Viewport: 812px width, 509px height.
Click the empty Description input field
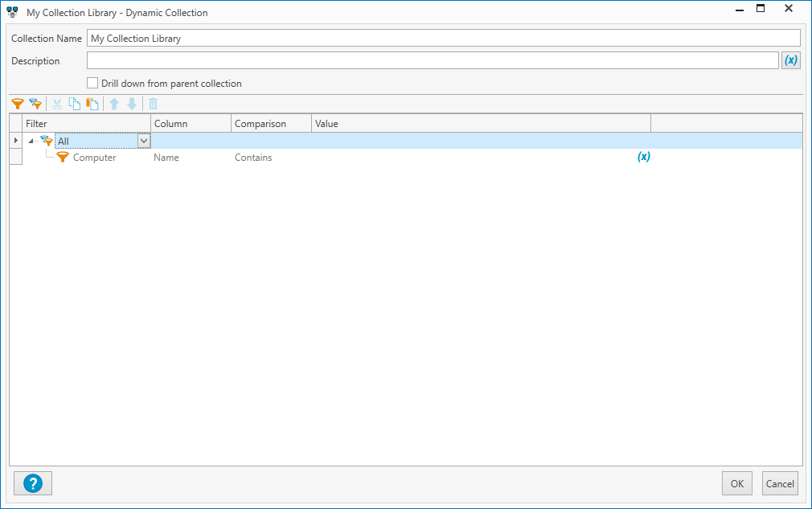pos(434,60)
